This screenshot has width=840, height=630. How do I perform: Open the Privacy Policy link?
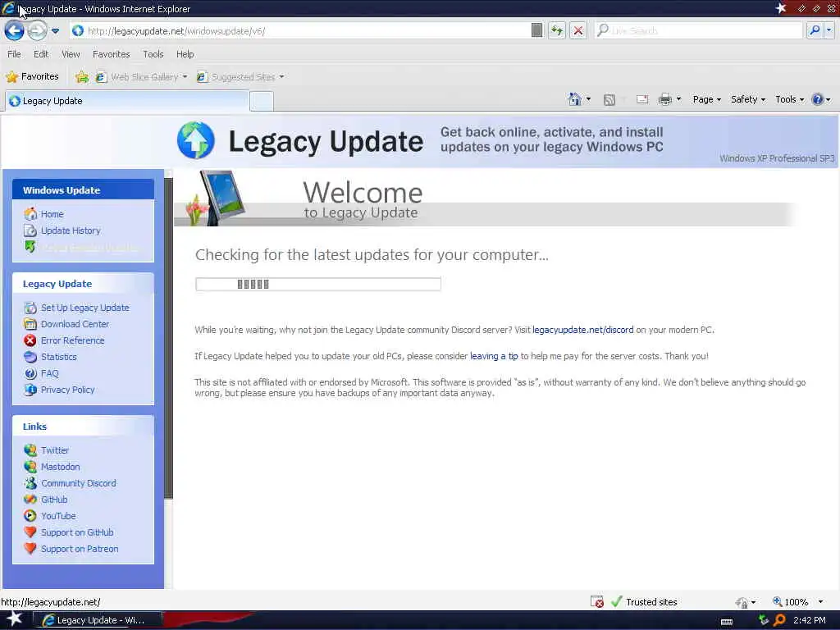67,390
